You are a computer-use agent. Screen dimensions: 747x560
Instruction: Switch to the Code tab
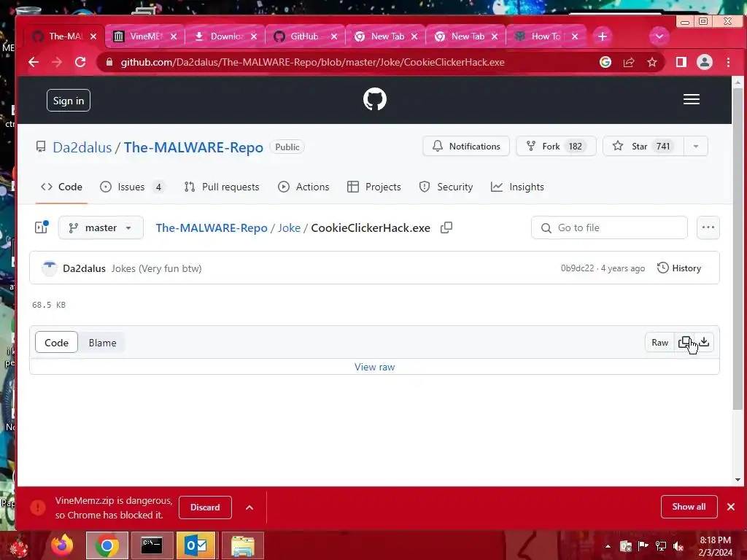click(61, 187)
